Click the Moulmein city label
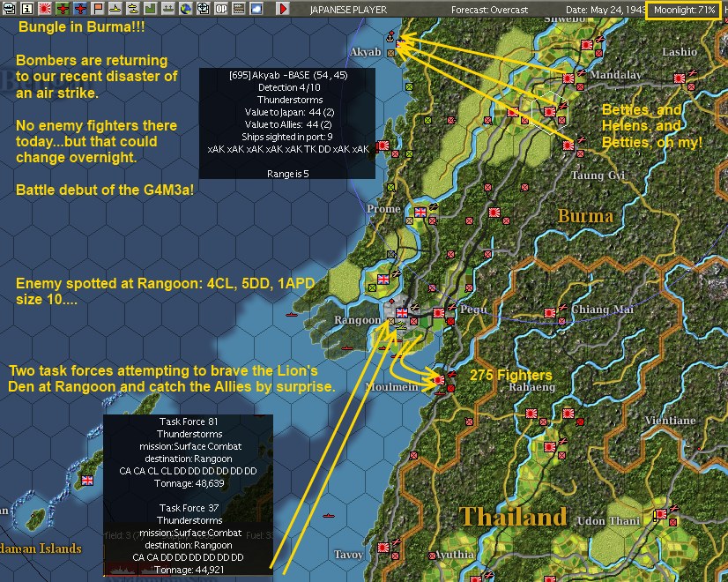 tap(391, 387)
